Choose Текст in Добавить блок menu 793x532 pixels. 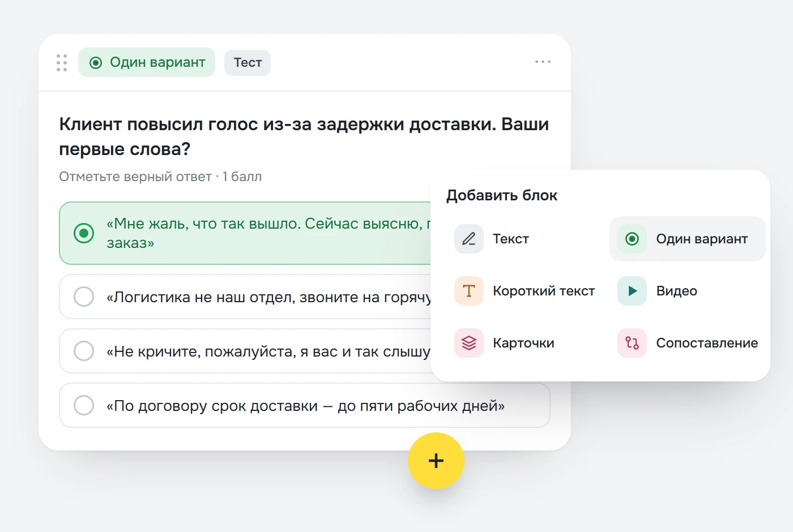point(511,239)
